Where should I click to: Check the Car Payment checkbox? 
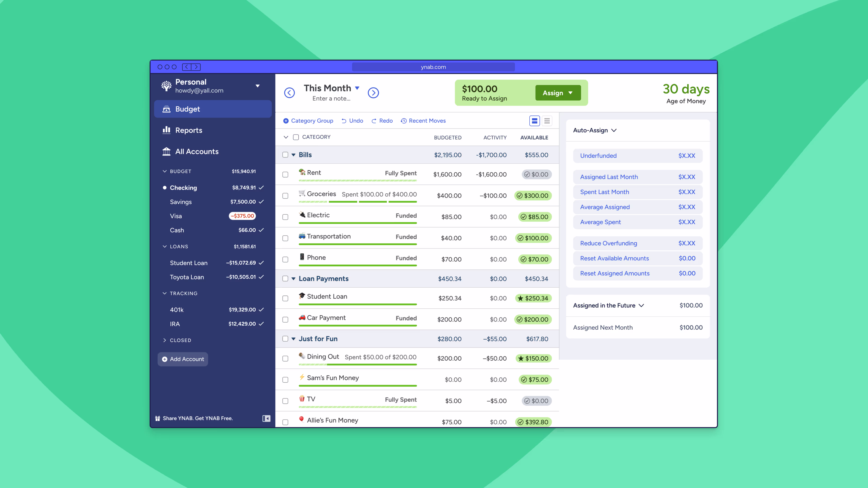pyautogui.click(x=285, y=320)
